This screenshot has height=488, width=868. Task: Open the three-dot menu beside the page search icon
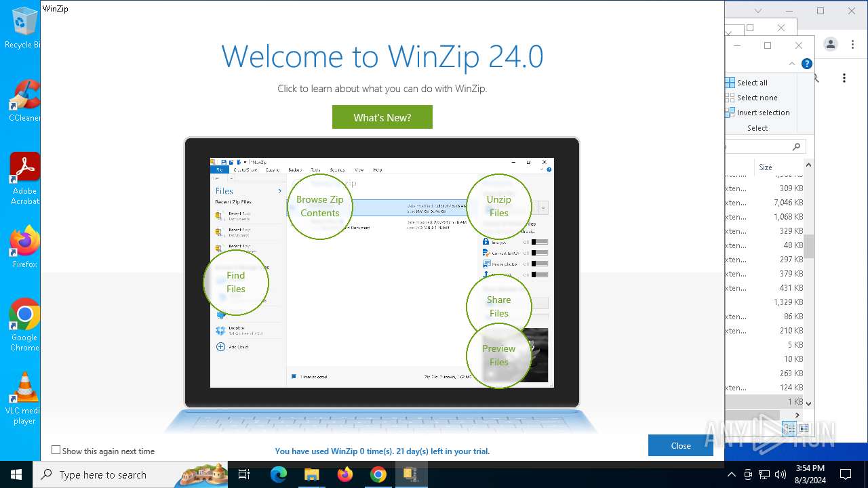click(844, 79)
